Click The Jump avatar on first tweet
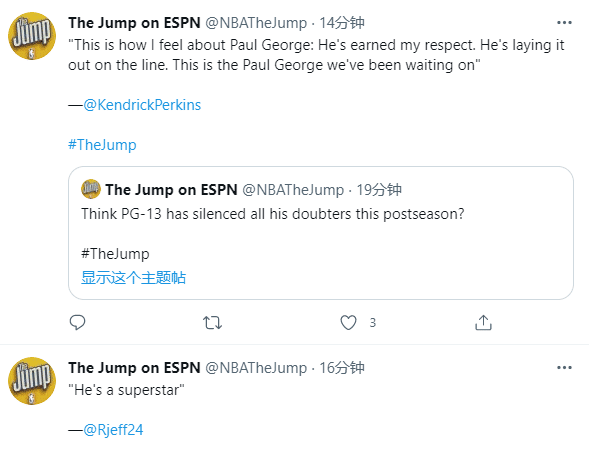Screen dimensions: 589x455 tap(32, 36)
